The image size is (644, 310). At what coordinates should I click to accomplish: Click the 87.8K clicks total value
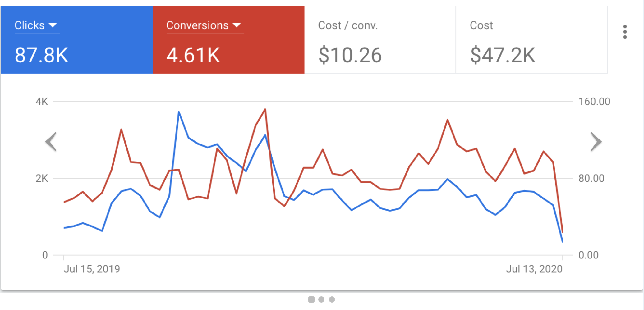42,55
